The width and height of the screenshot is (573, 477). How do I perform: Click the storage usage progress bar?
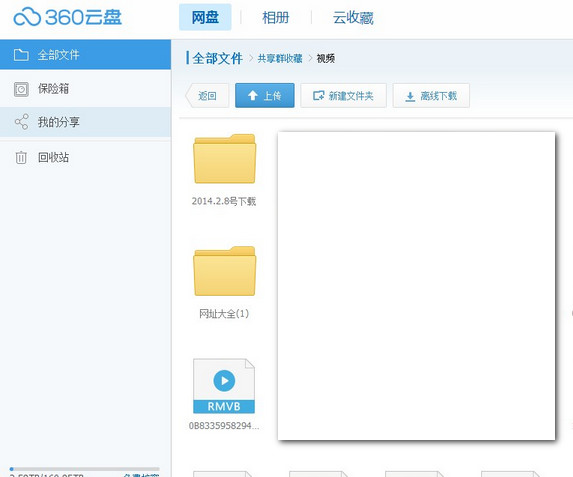(85, 469)
